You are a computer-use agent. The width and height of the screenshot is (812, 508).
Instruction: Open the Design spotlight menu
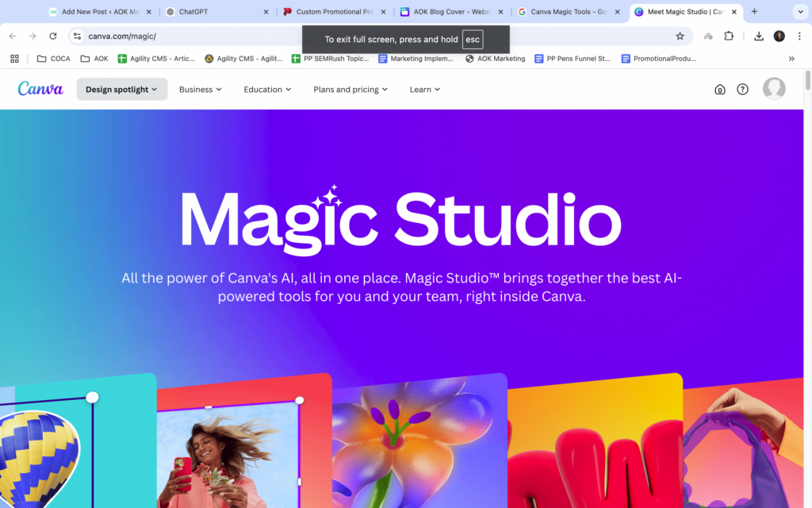(121, 89)
